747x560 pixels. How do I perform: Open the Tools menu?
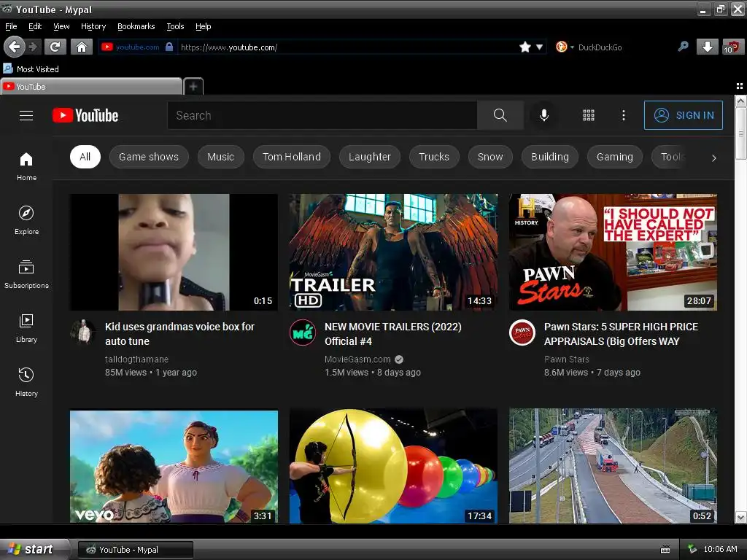tap(175, 26)
